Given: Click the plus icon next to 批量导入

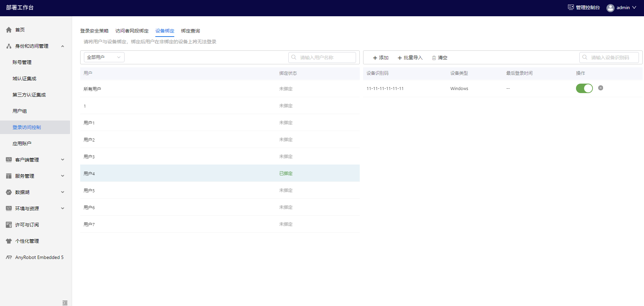Looking at the screenshot, I should tap(400, 58).
